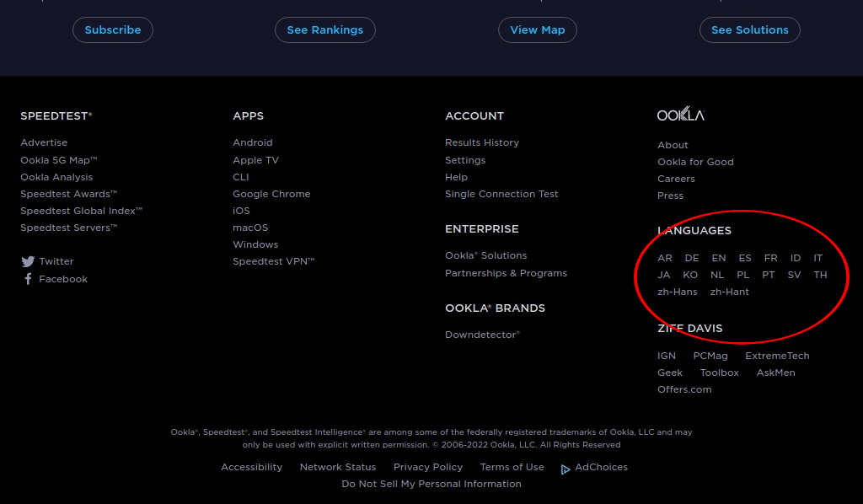Open Speedtest VPN link
Screen dimensions: 863x504
pos(274,261)
